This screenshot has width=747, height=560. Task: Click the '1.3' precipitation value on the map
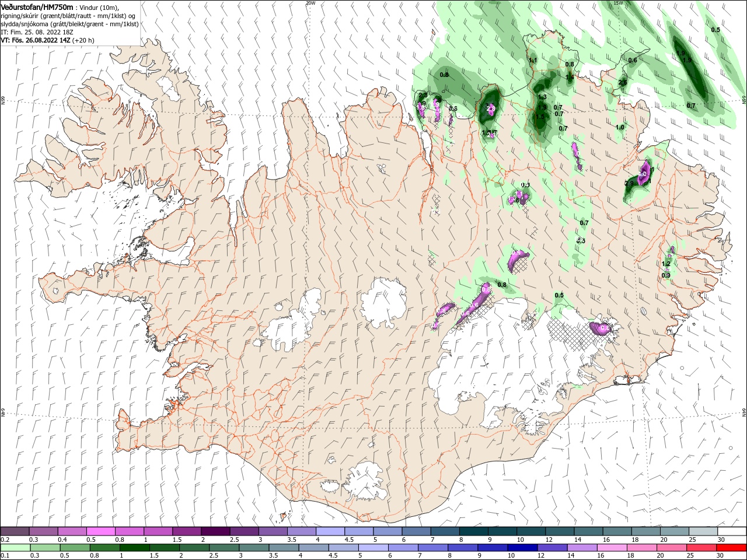point(542,97)
